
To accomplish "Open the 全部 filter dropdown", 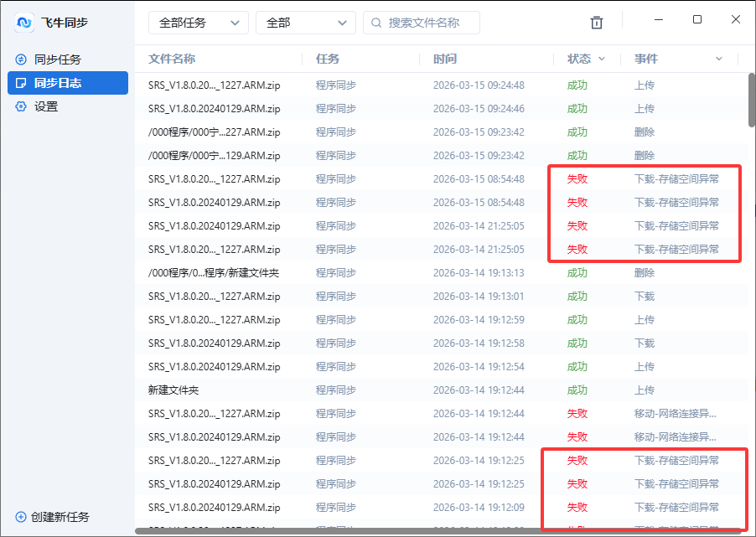I will coord(305,23).
